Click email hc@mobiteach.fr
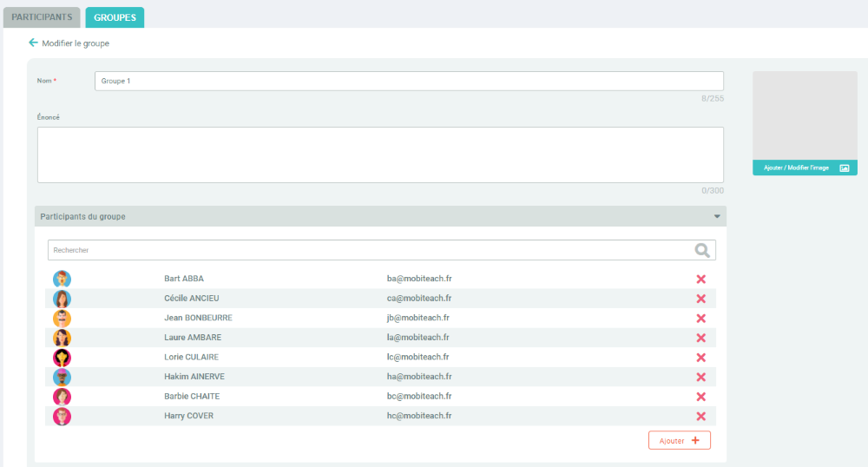Screen dimensions: 868x467 tap(419, 416)
